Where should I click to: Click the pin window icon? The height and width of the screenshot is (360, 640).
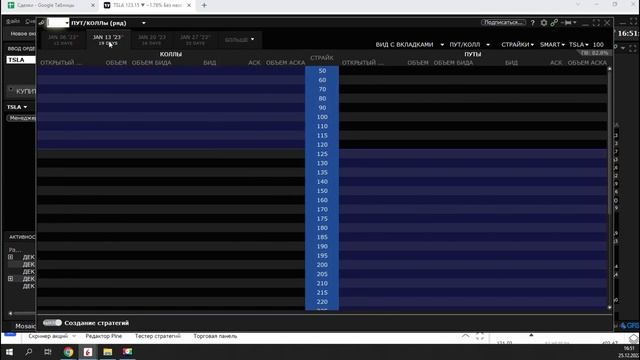click(x=568, y=23)
